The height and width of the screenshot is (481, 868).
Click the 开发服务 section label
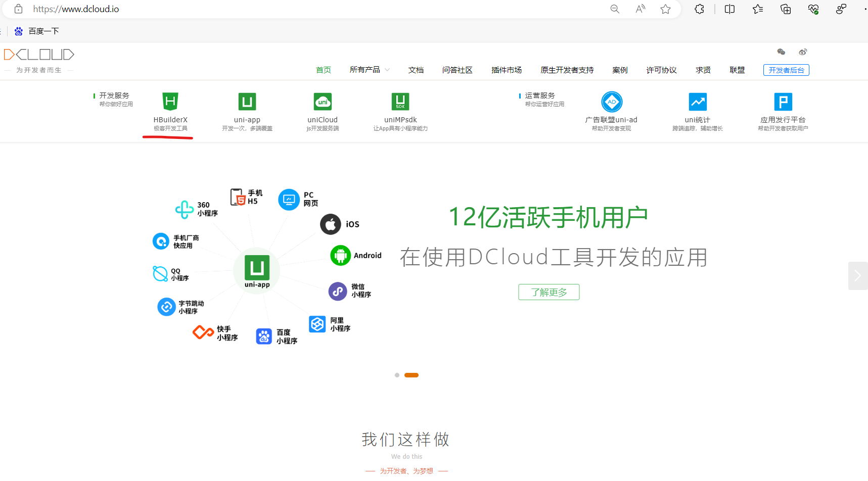coord(114,95)
